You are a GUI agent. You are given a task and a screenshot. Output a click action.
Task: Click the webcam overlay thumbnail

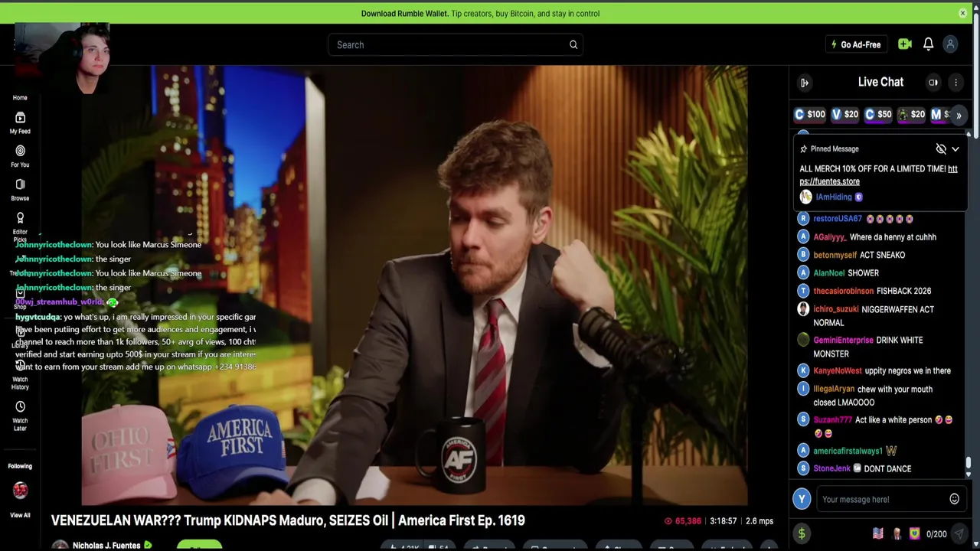61,58
